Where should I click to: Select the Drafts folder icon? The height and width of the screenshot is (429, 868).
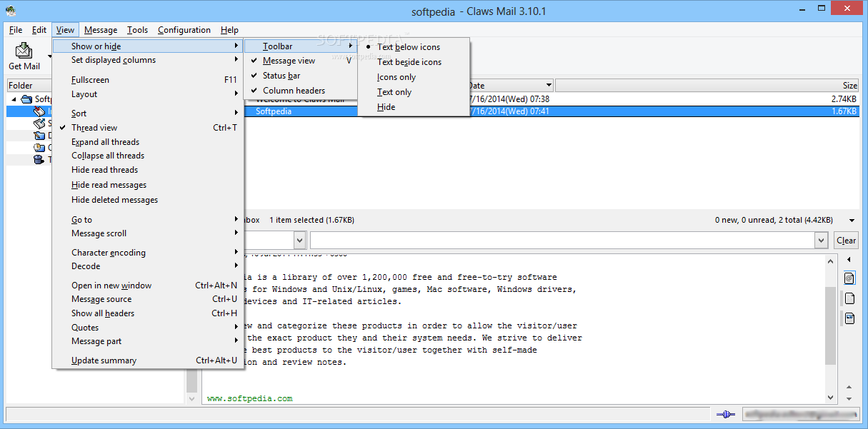(39, 136)
